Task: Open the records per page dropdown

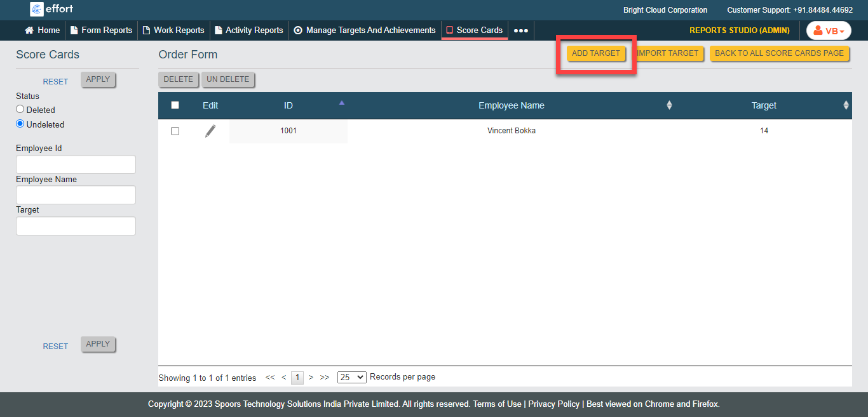Action: pos(351,377)
